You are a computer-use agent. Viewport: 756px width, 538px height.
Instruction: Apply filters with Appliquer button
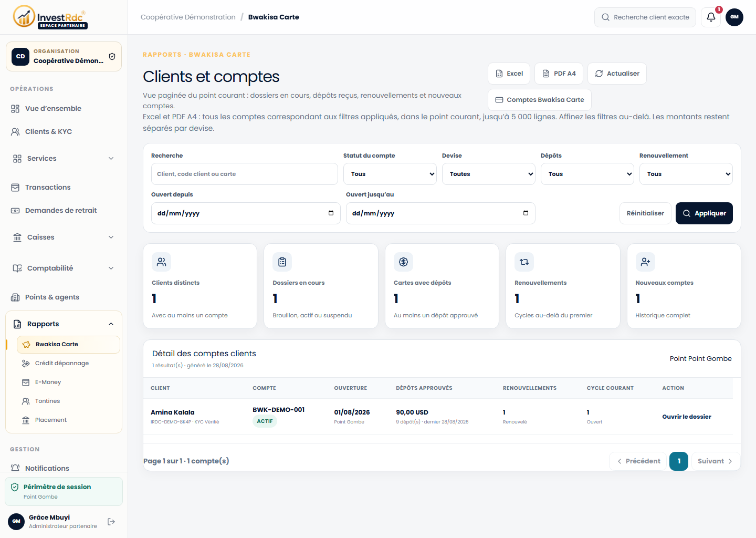[704, 213]
